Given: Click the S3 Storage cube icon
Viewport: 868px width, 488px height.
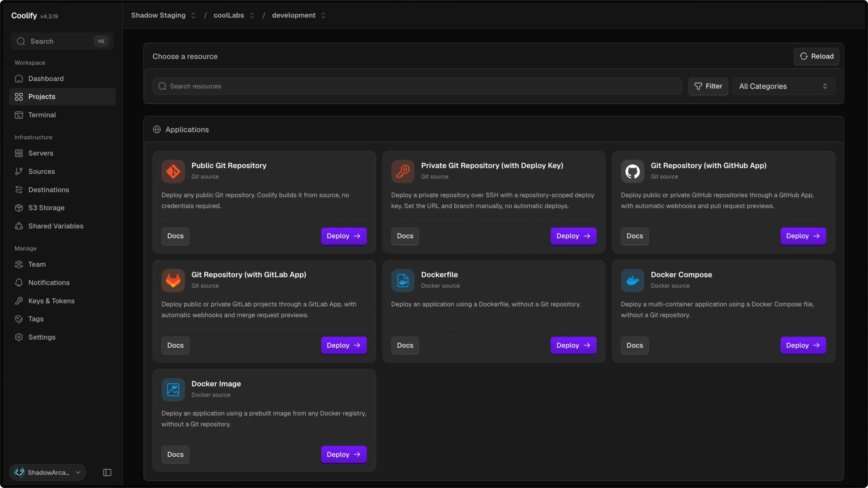Looking at the screenshot, I should pyautogui.click(x=19, y=207).
